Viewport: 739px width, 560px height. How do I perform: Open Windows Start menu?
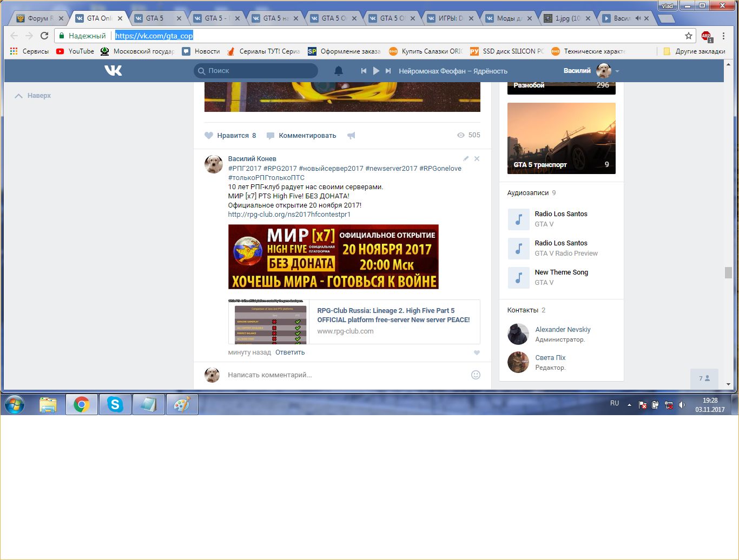[15, 404]
